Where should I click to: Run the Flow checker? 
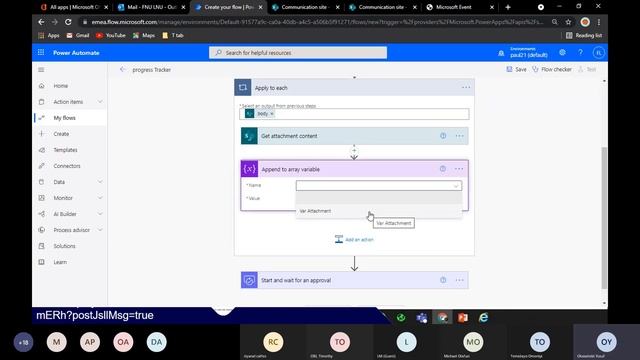(x=552, y=69)
